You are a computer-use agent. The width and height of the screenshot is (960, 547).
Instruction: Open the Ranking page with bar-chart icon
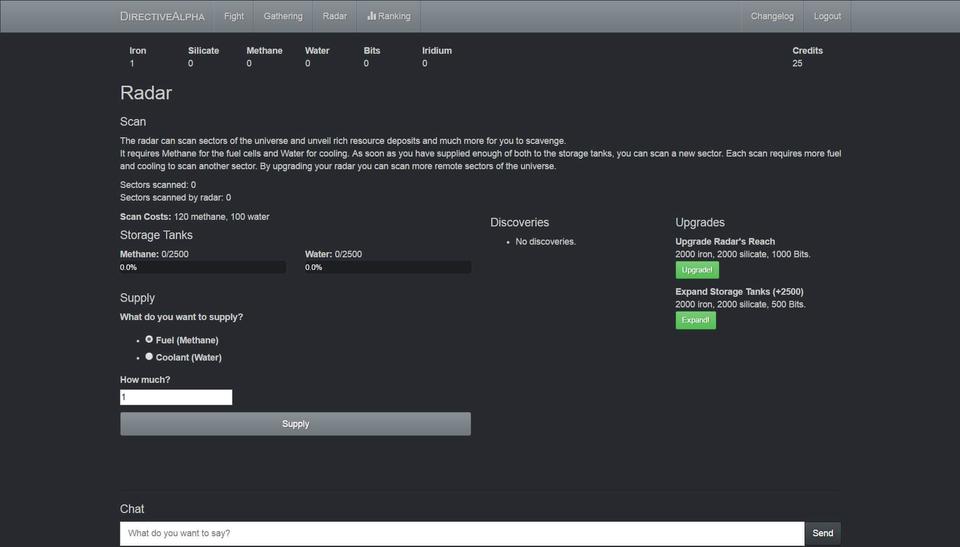[389, 16]
